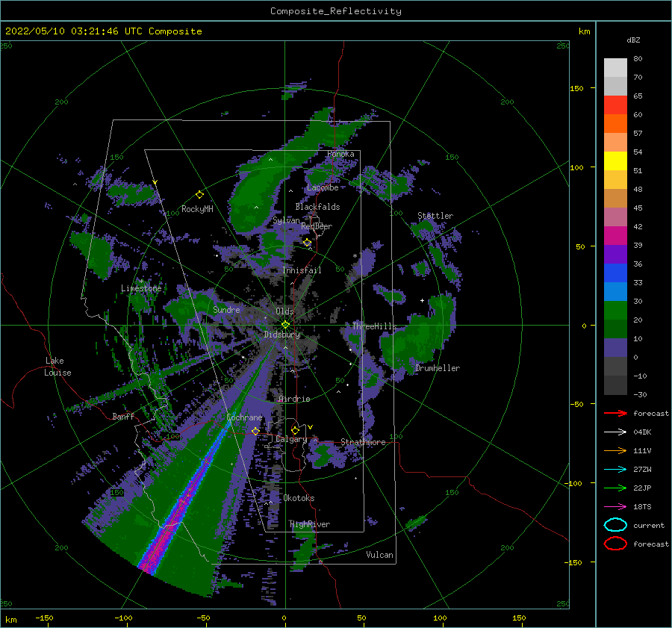The image size is (672, 628).
Task: Click the HighRiver label
Action: 309,524
